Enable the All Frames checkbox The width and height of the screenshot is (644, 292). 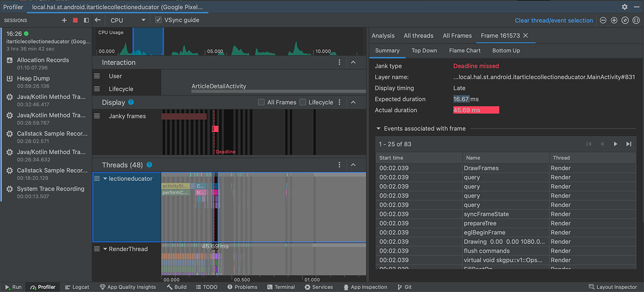click(261, 102)
